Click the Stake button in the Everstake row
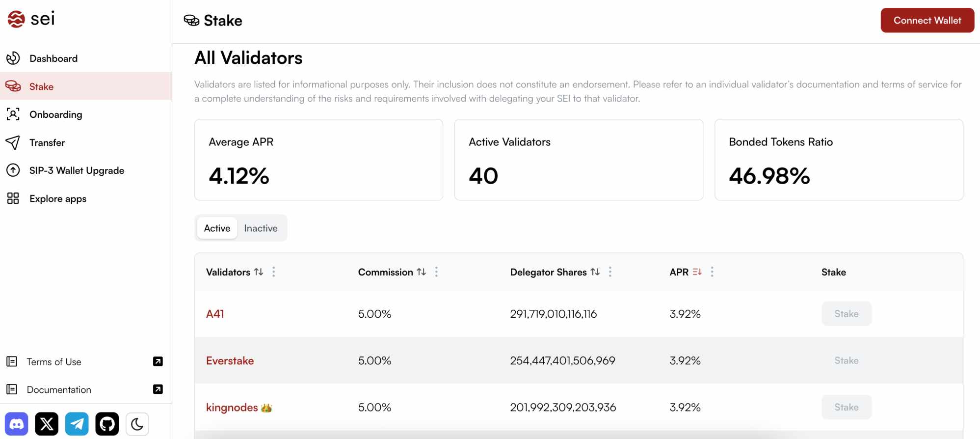The image size is (980, 439). pos(847,360)
